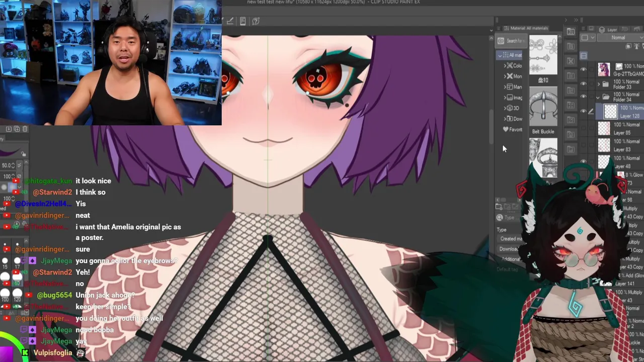Click the duplicate sub tool icon beside the trash
Screen dimensions: 644x362
click(17, 129)
